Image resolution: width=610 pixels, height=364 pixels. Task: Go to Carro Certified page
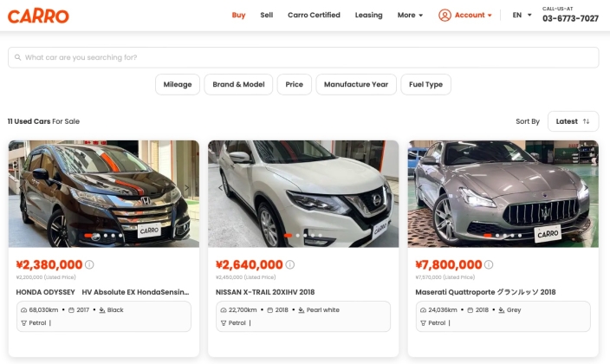(x=314, y=16)
